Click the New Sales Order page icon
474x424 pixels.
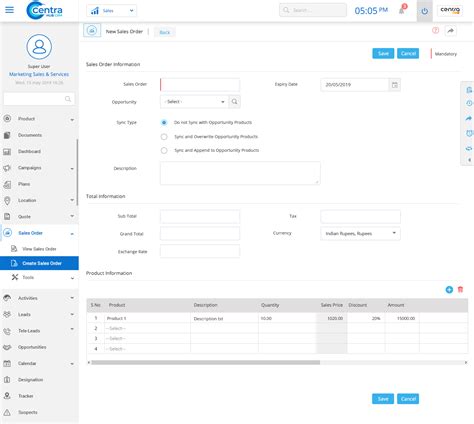point(92,31)
